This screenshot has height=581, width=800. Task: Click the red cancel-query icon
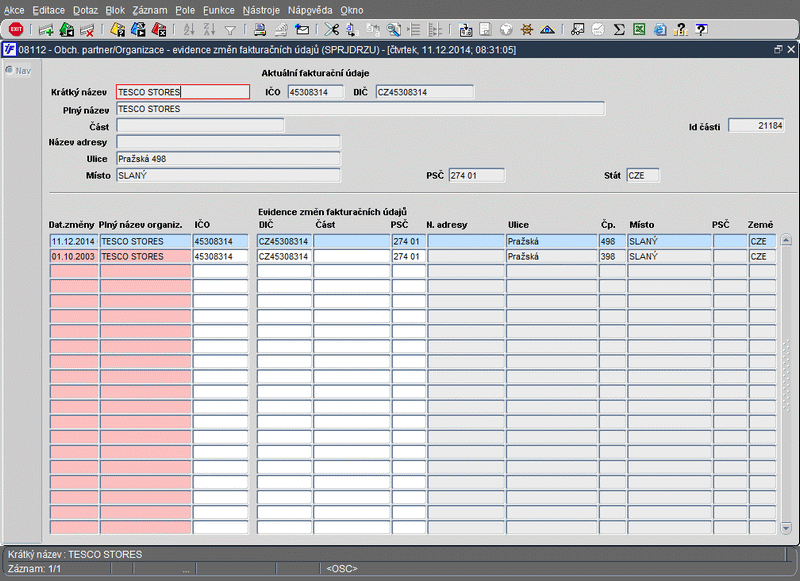point(159,30)
